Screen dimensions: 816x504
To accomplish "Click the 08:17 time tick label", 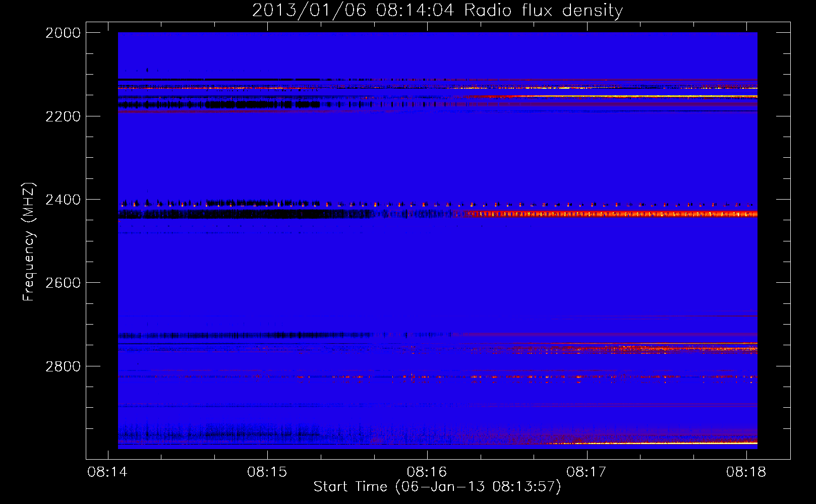I will click(x=587, y=472).
